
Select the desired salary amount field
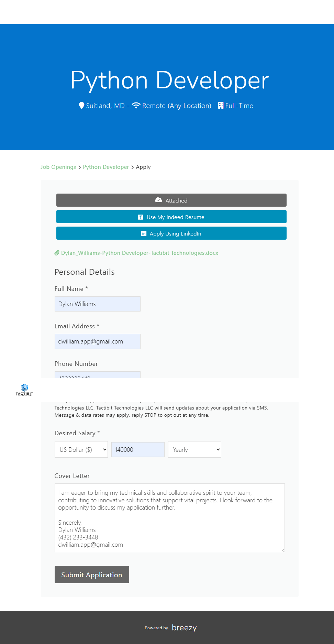click(x=138, y=449)
